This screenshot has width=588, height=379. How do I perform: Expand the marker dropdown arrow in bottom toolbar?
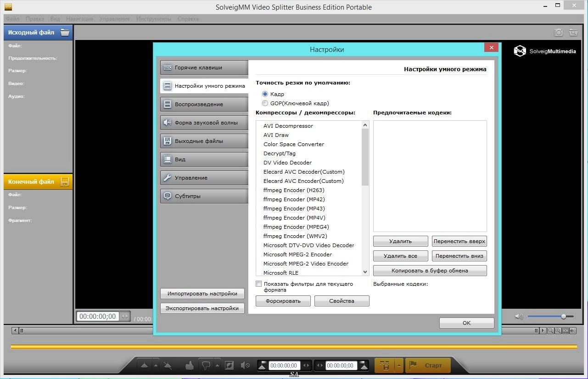click(156, 366)
